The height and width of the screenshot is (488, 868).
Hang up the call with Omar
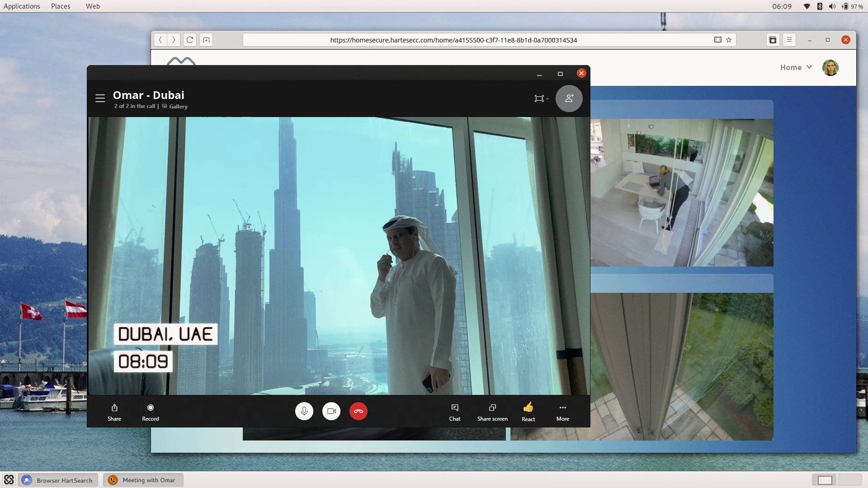point(359,411)
